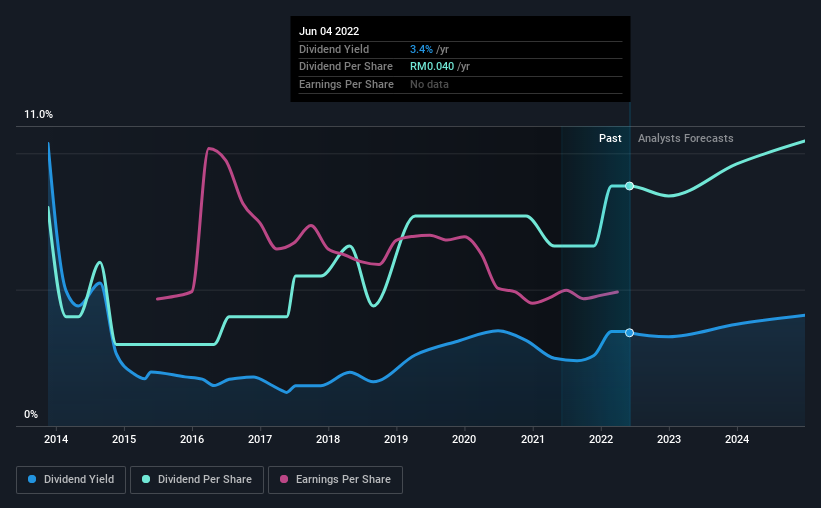Click the No data earnings value
Image resolution: width=821 pixels, height=508 pixels.
pyautogui.click(x=429, y=84)
